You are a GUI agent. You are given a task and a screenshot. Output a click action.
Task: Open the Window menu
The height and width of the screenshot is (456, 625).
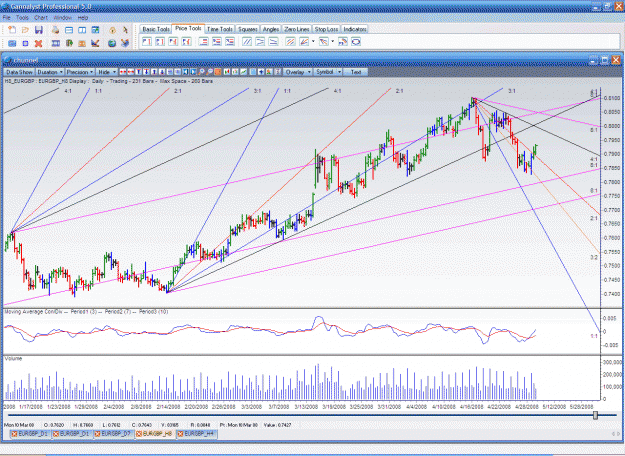pos(63,18)
